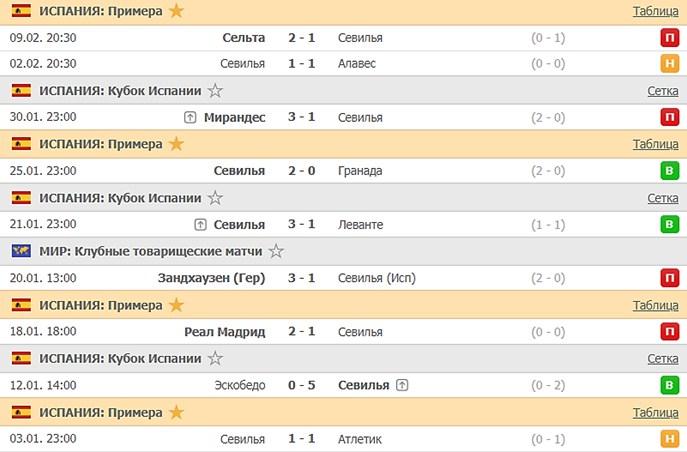The image size is (687, 452).
Task: Toggle the Примера star above Реал Мадрид match
Action: [x=176, y=304]
